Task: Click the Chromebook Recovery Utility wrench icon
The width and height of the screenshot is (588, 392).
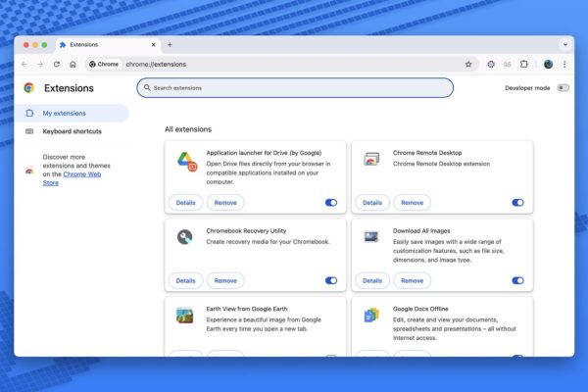Action: (185, 237)
